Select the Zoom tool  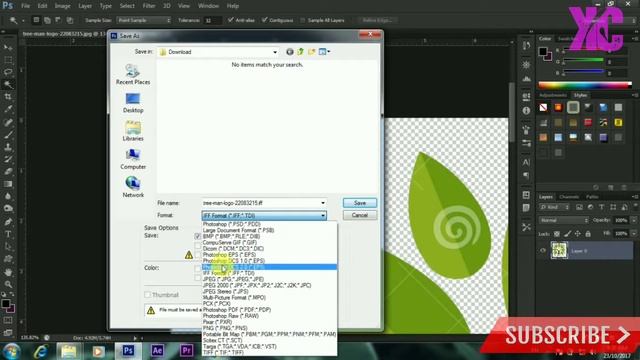pyautogui.click(x=8, y=284)
